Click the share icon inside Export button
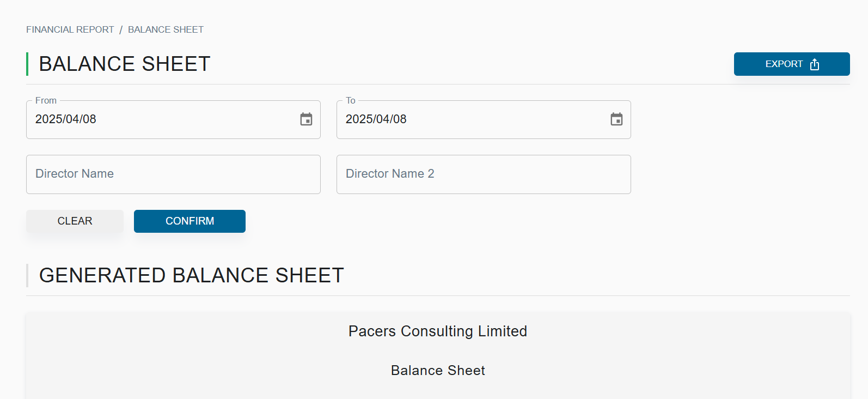 click(x=815, y=64)
